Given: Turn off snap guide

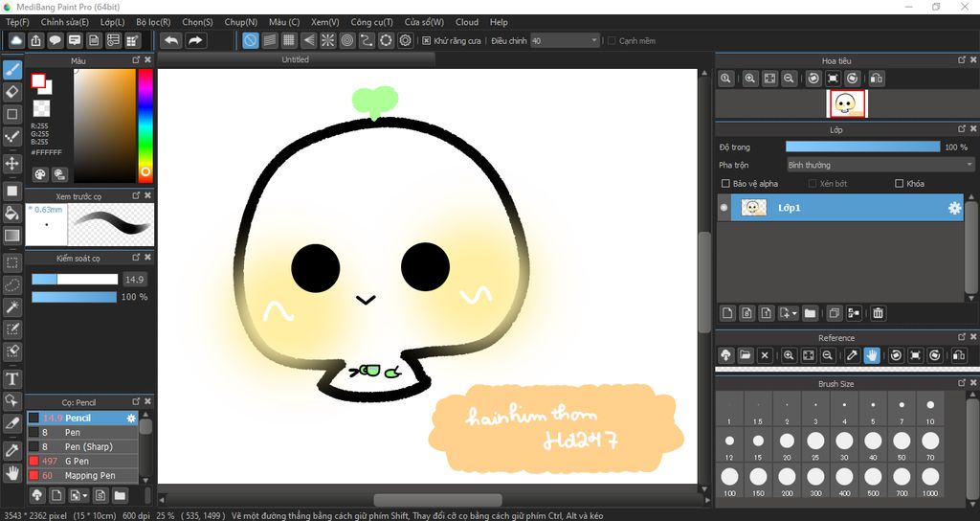Looking at the screenshot, I should tap(250, 40).
